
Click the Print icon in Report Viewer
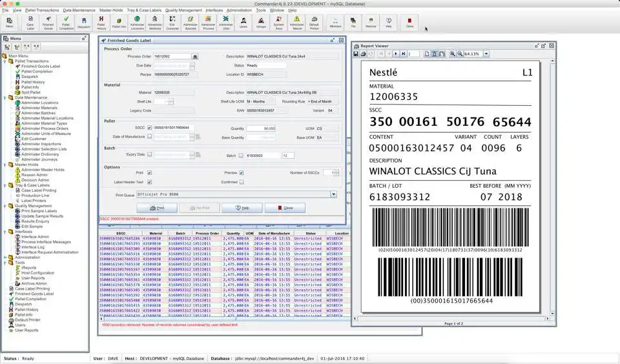pos(363,54)
